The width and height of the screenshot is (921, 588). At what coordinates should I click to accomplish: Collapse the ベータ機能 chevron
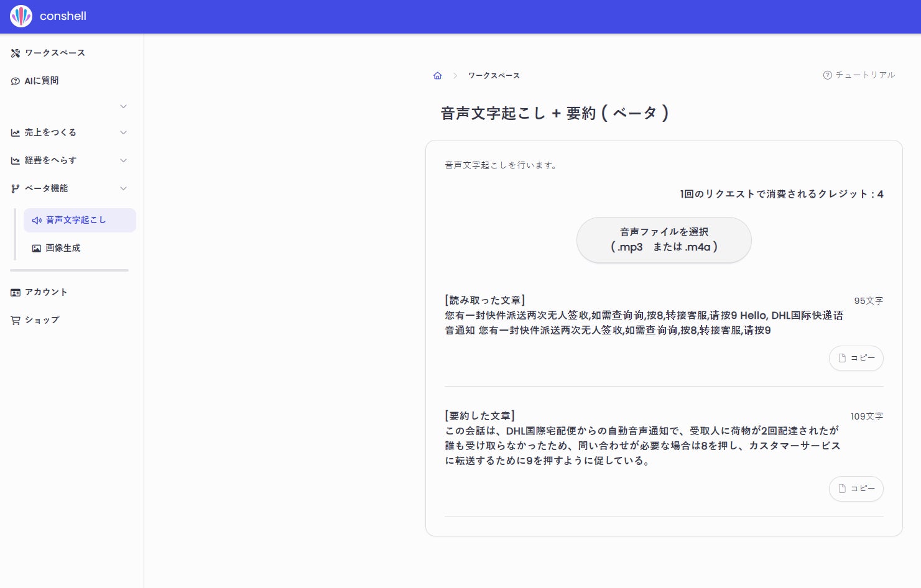coord(123,188)
